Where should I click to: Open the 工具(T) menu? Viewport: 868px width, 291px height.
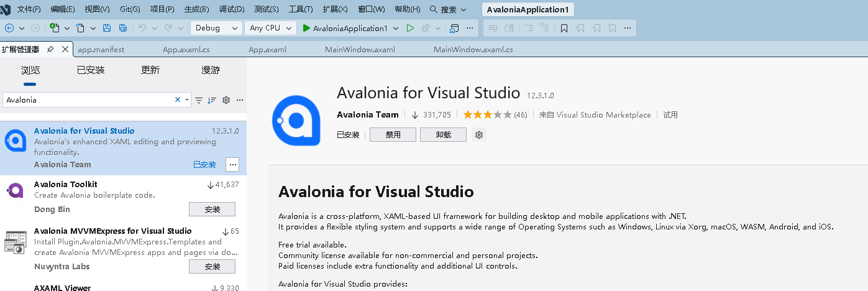pos(301,9)
